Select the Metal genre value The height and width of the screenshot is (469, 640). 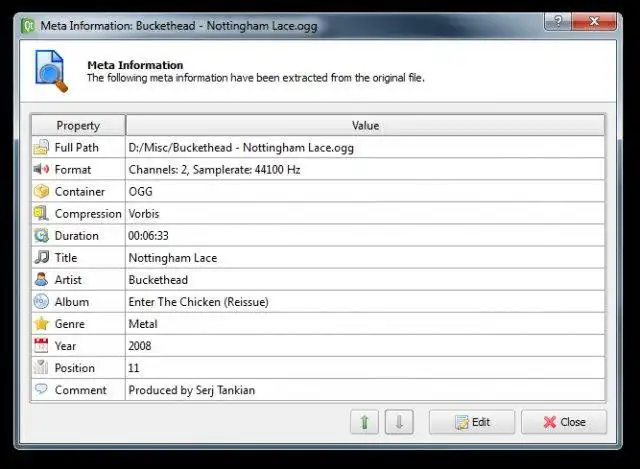point(365,324)
